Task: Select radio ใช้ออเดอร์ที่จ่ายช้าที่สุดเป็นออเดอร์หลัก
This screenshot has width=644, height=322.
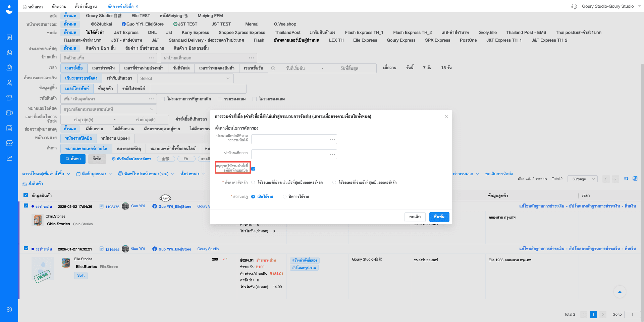Action: 334,182
